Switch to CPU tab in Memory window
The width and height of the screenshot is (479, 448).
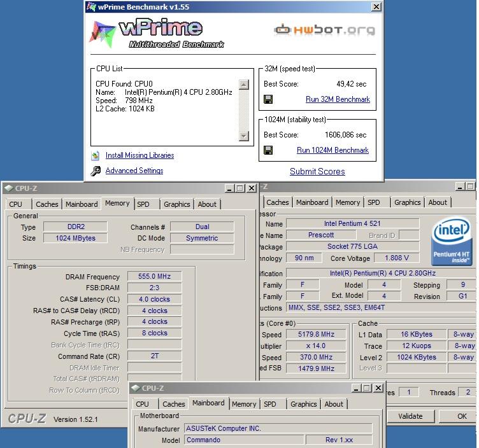pyautogui.click(x=18, y=204)
